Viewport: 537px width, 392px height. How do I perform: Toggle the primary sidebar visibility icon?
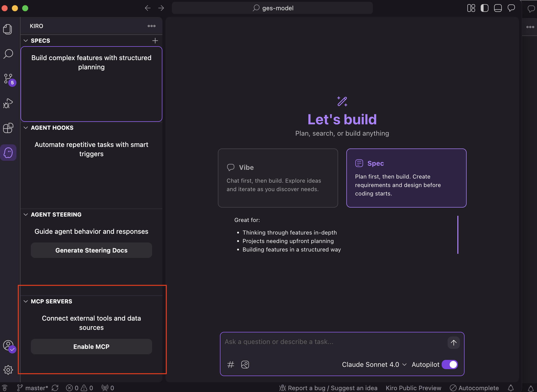[x=484, y=8]
